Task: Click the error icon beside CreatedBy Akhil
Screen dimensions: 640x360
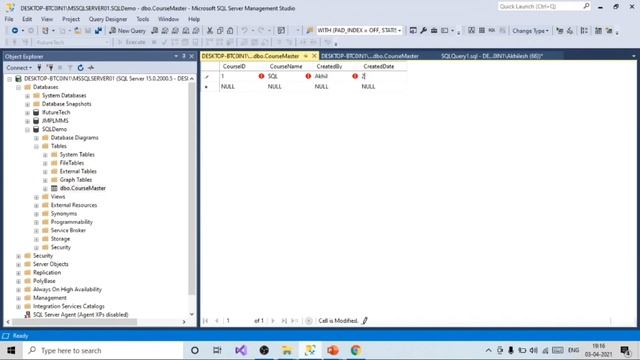Action: [355, 76]
